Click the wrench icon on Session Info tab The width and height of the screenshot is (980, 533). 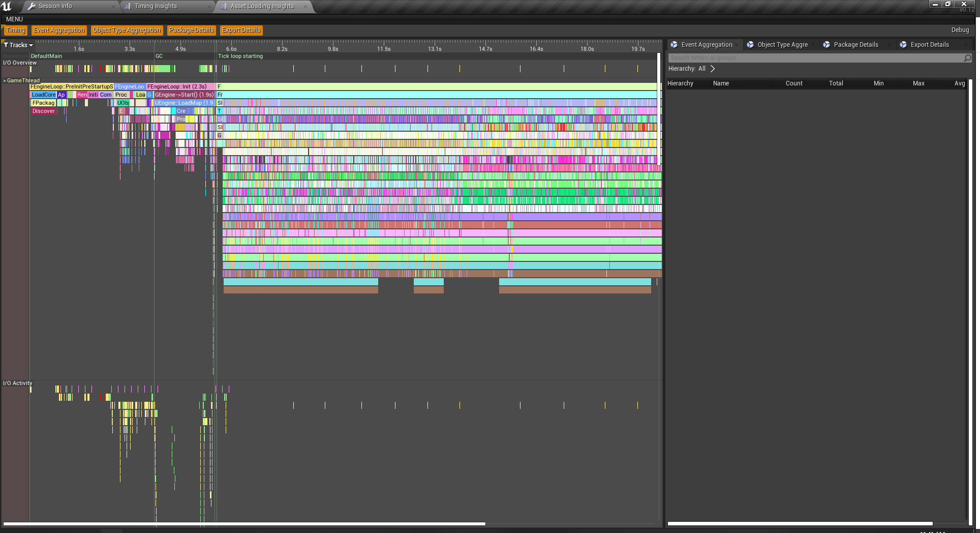(x=32, y=6)
